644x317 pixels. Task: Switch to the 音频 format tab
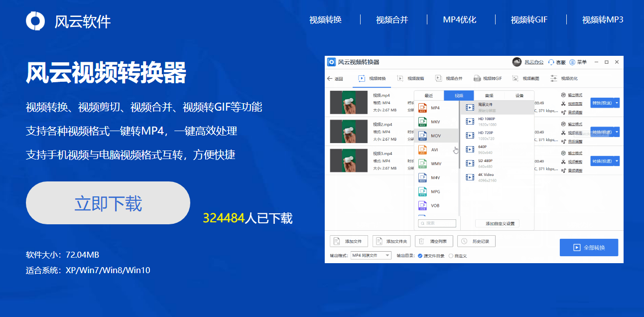[490, 95]
